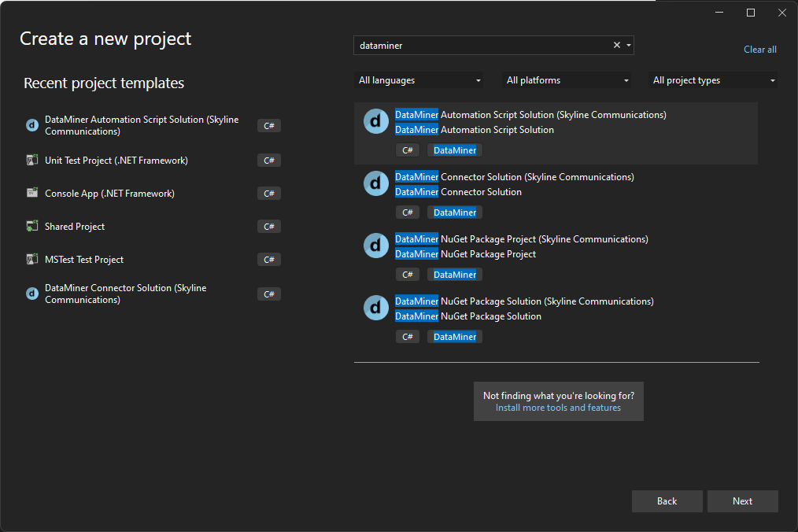Pick recent MSTest Test Project template
The image size is (798, 532).
click(x=84, y=260)
